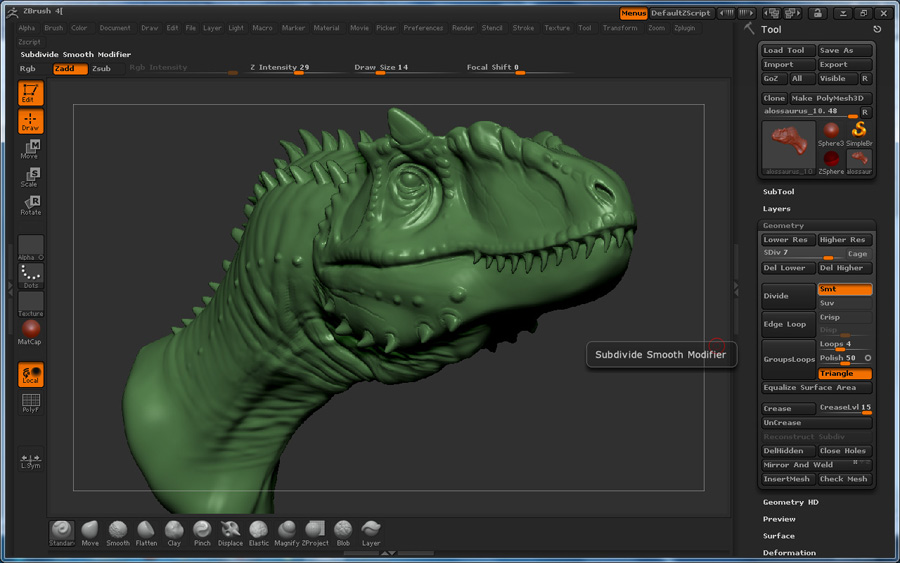900x563 pixels.
Task: Pick the Magnify brush icon
Action: click(286, 532)
